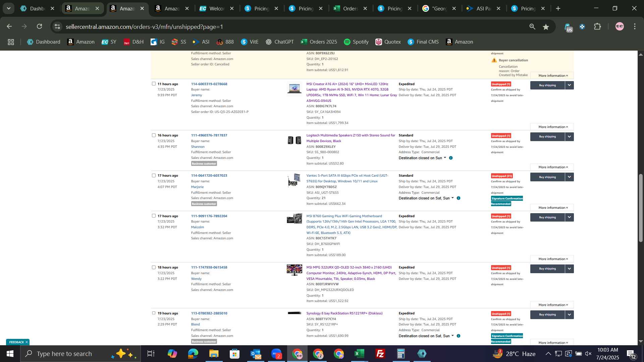The height and width of the screenshot is (362, 644).
Task: Open the Spotify bookmark
Action: point(356,42)
